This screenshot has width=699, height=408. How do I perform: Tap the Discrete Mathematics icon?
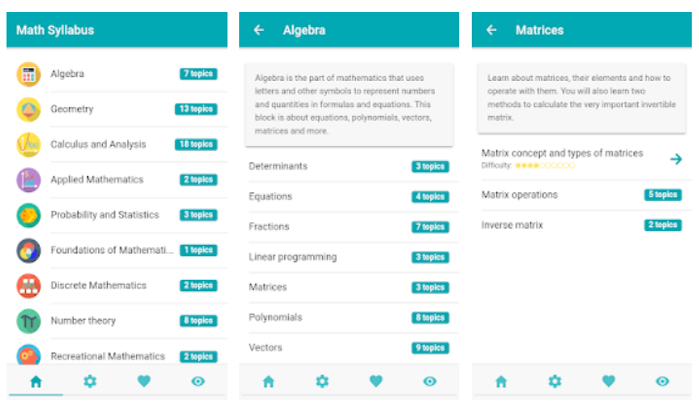29,286
